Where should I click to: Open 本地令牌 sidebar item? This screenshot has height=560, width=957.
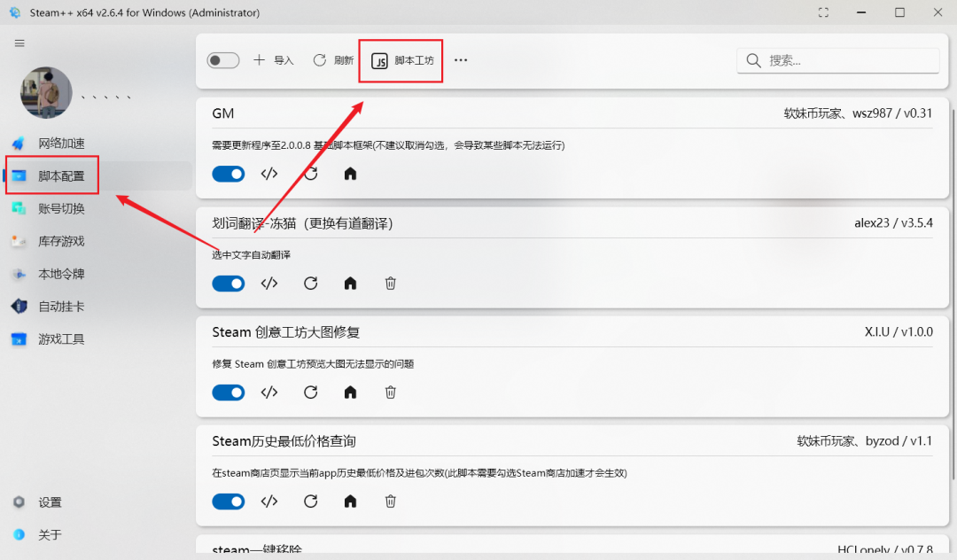(61, 274)
